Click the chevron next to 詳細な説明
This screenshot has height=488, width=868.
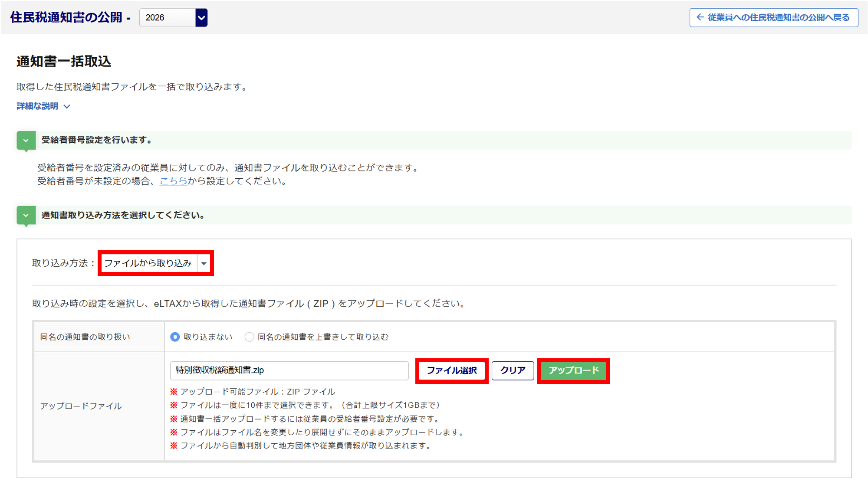coord(67,106)
